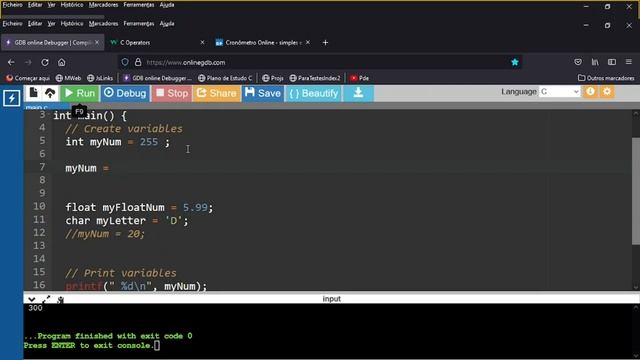
Task: Click the commented //myNum = 20 line
Action: click(105, 234)
